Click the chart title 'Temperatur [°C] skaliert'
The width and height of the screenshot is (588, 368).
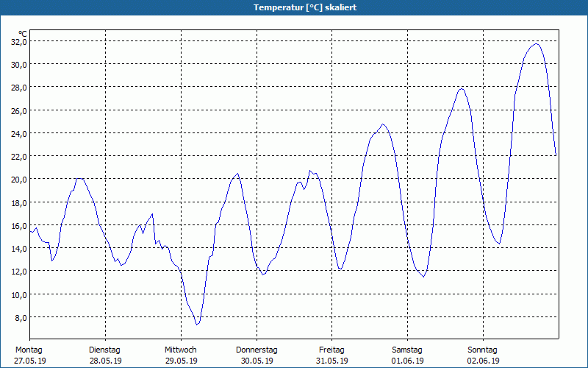[305, 7]
